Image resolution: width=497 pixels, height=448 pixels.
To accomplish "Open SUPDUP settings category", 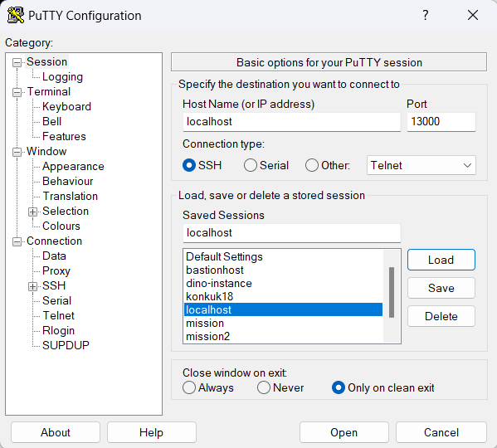I will coord(66,345).
